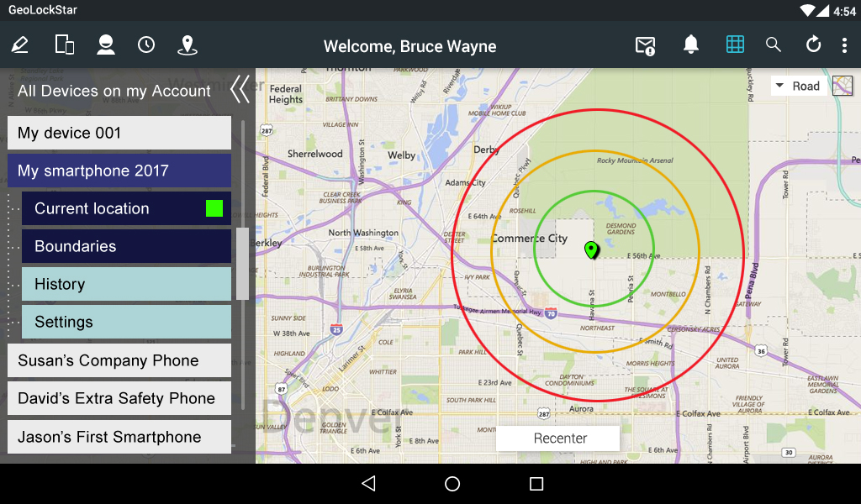Toggle the grid view icon

click(x=735, y=45)
